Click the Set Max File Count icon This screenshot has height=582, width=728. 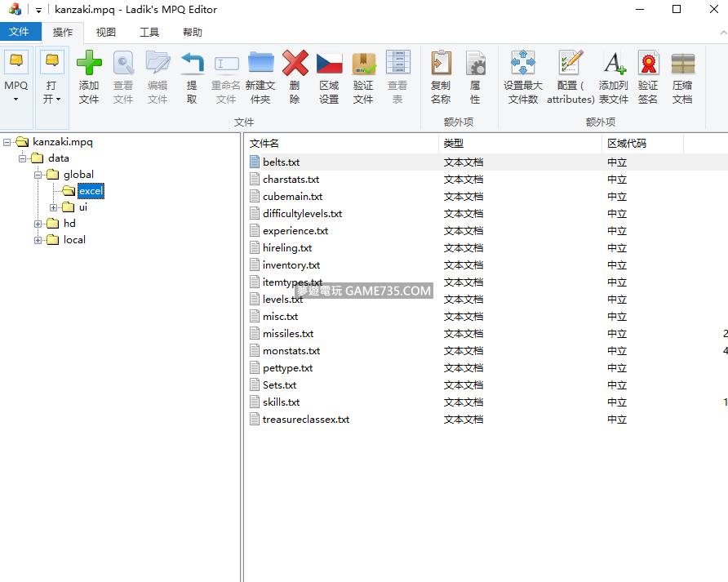click(522, 64)
